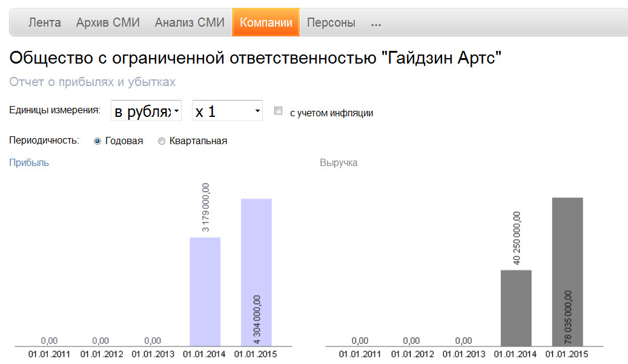Screen dimensions: 628x364
Task: Click the 01.01.2014 label on revenue chart
Action: (x=515, y=354)
